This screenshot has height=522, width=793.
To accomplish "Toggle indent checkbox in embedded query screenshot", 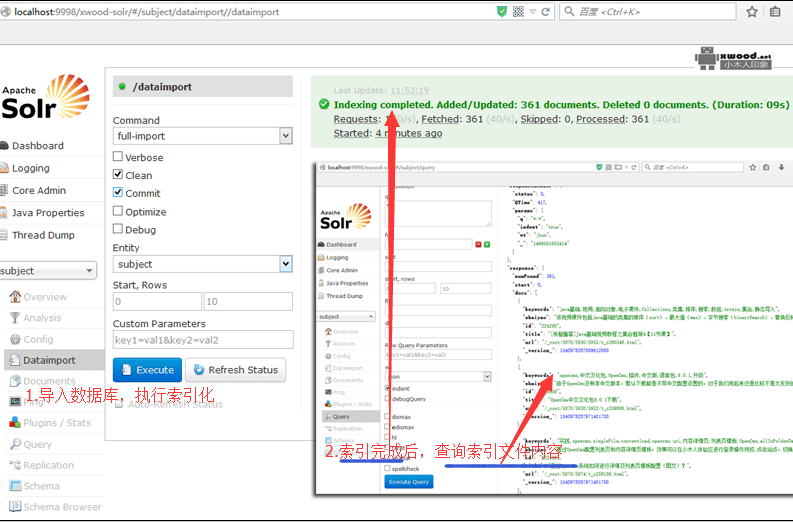I will [x=387, y=388].
